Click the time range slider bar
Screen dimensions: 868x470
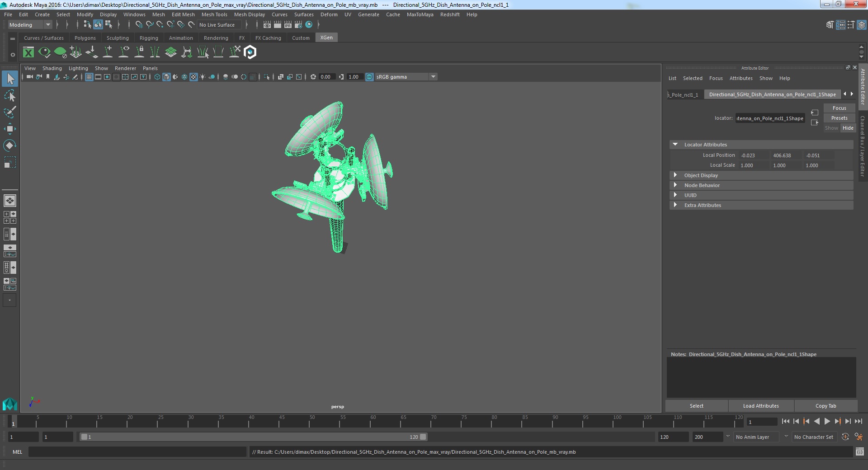click(253, 437)
